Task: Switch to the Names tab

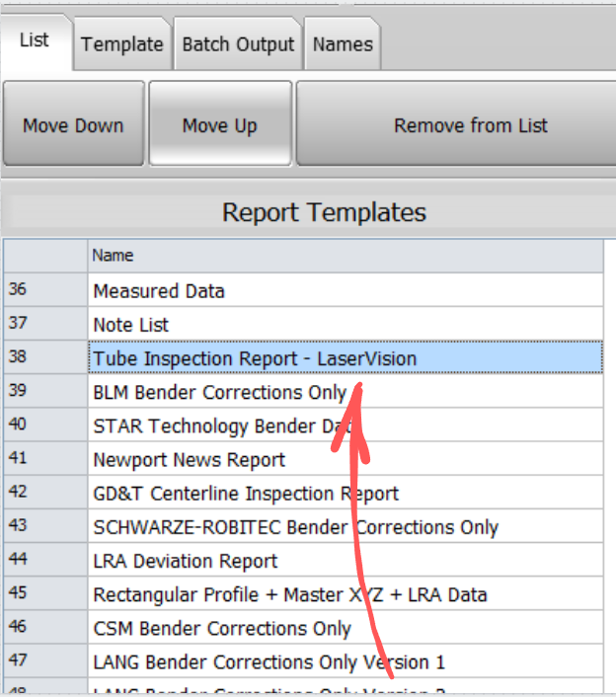Action: point(343,44)
